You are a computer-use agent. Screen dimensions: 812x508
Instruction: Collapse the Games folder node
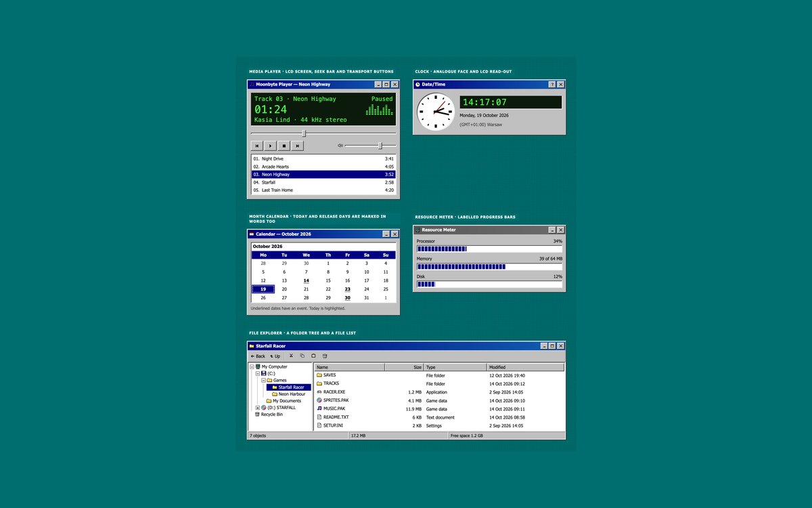tap(263, 380)
